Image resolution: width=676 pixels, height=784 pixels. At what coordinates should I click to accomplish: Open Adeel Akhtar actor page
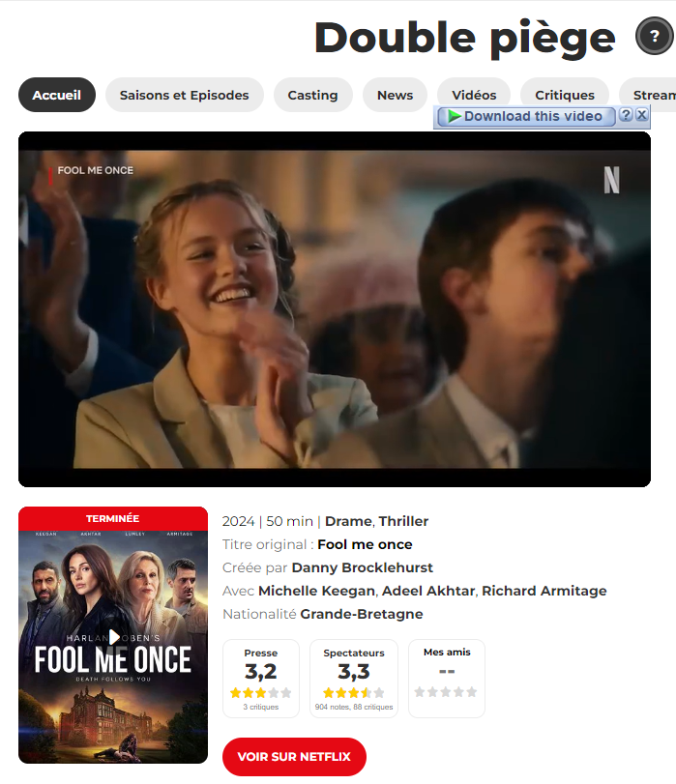(x=428, y=591)
